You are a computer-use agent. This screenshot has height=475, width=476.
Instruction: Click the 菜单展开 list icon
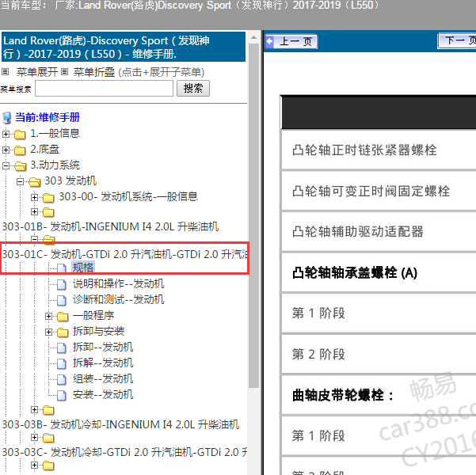click(x=6, y=72)
